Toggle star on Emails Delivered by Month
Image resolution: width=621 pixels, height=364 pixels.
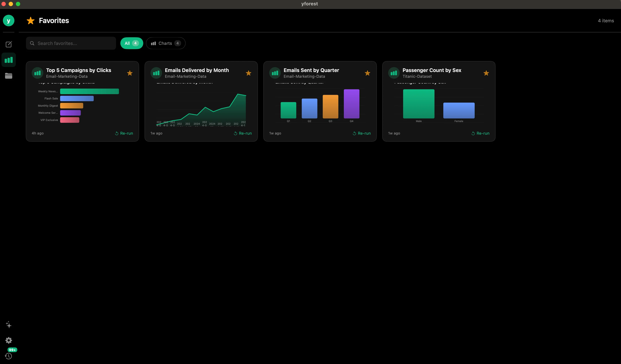click(249, 73)
